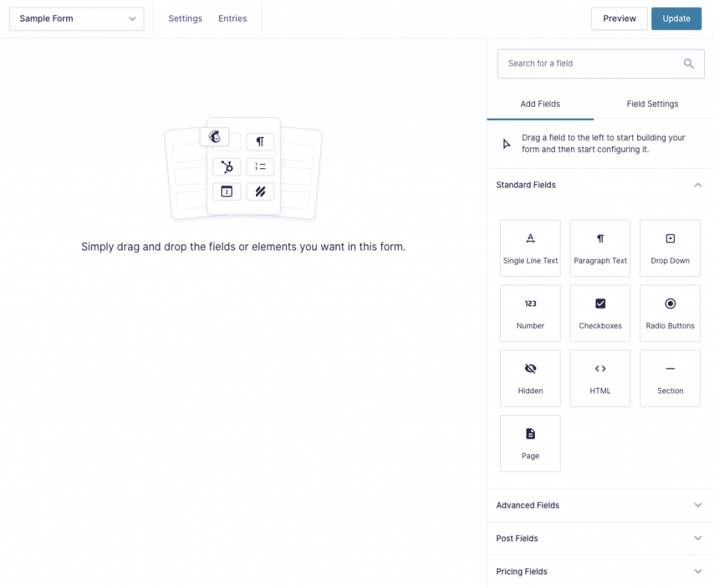714x588 pixels.
Task: Preview the form
Action: (x=619, y=18)
